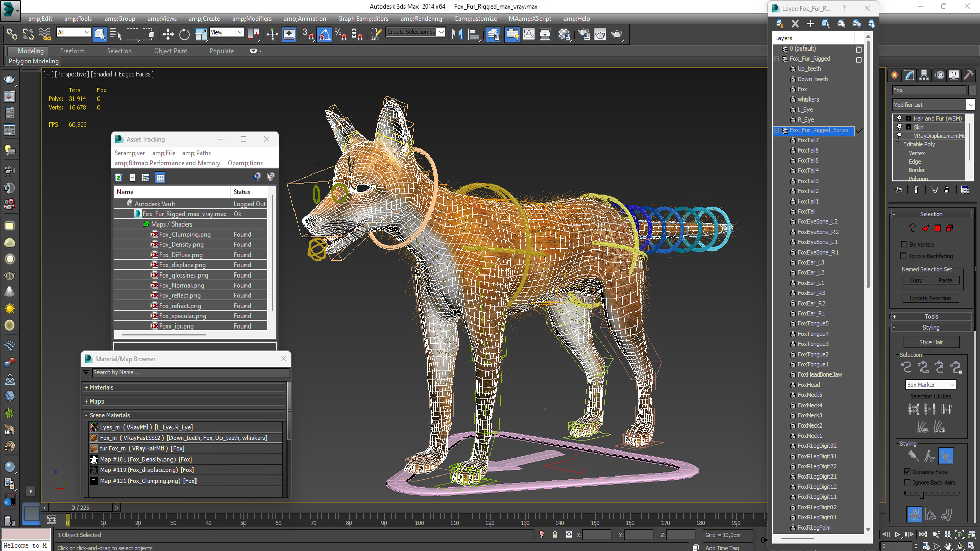Open the Motion command panel tab
Viewport: 980px width, 551px height.
[x=940, y=75]
